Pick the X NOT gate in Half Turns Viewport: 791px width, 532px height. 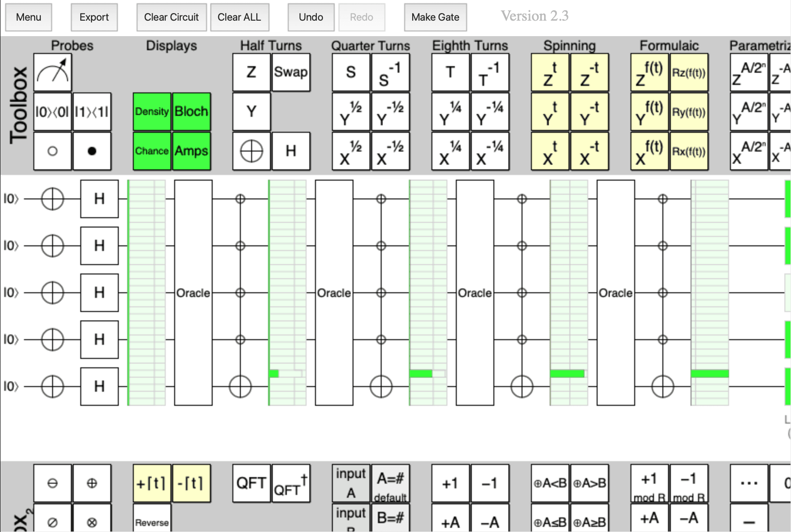point(251,151)
